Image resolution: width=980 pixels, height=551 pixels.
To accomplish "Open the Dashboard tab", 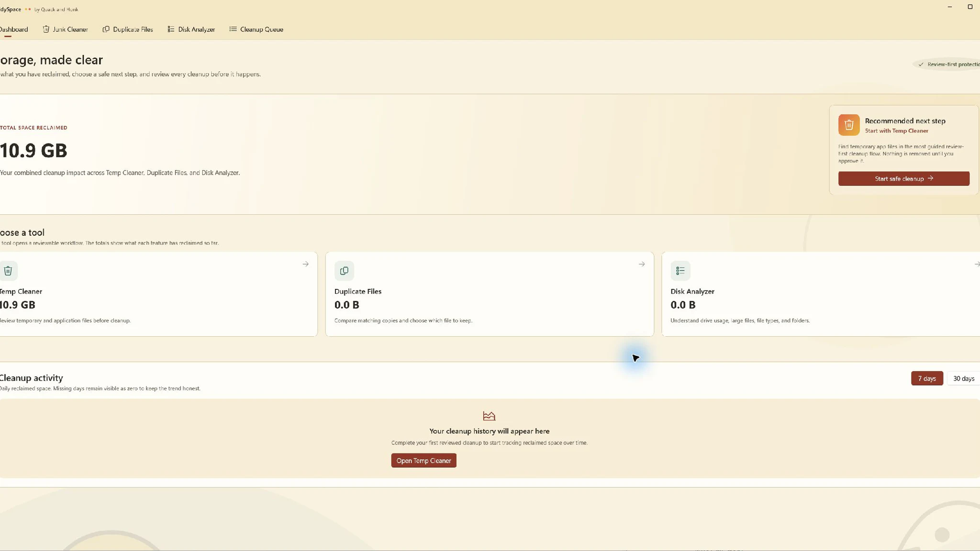I will click(x=13, y=29).
